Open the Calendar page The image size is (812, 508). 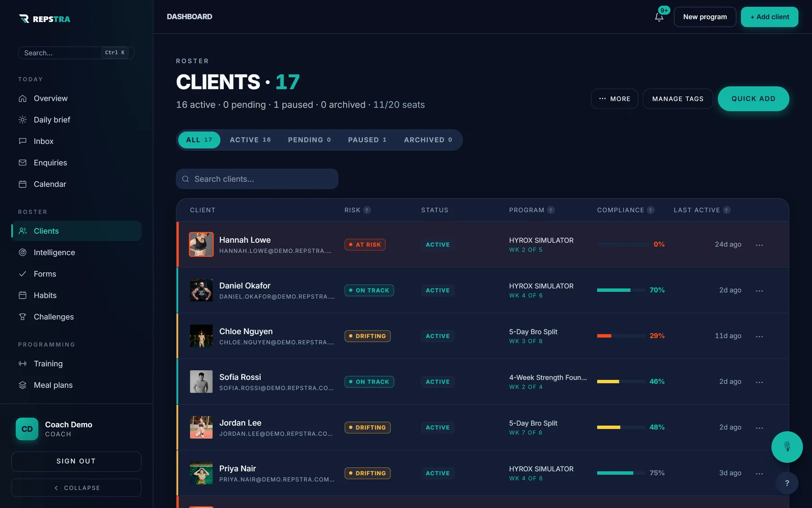coord(76,184)
